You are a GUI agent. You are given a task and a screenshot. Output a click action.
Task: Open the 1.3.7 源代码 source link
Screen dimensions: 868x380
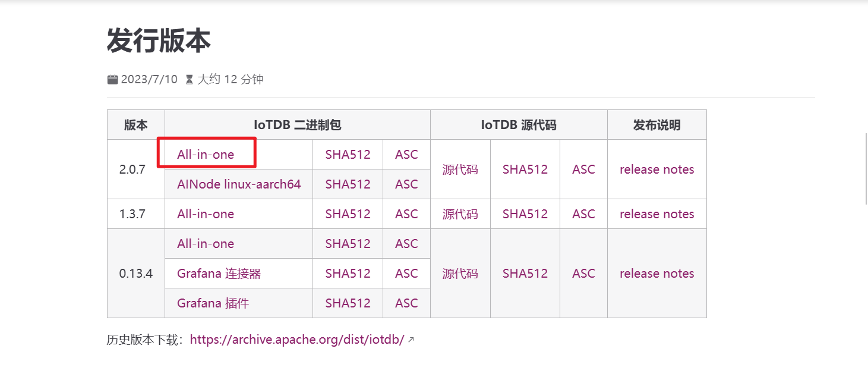[460, 214]
